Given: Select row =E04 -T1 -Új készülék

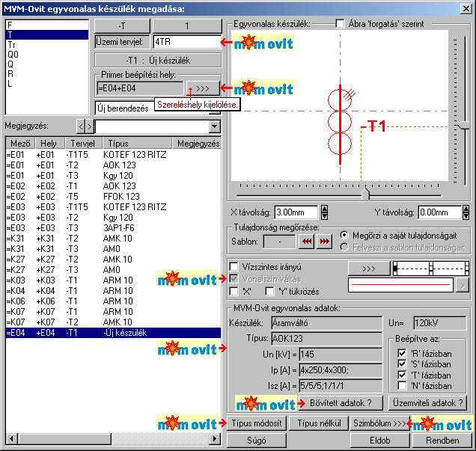Looking at the screenshot, I should (x=113, y=333).
